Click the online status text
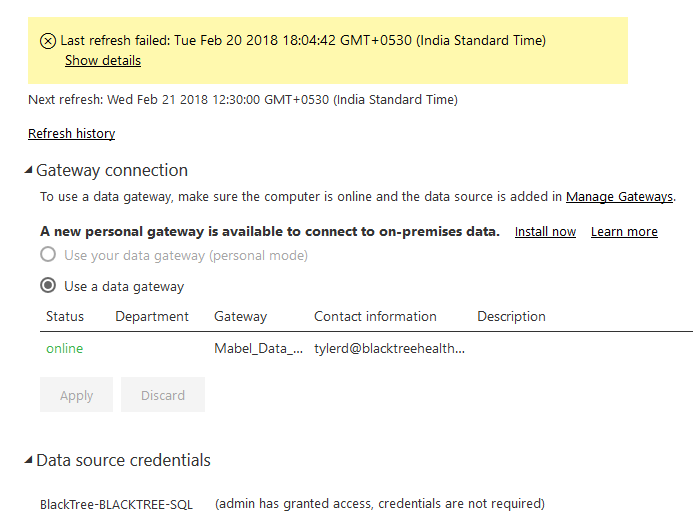The image size is (693, 530). click(65, 348)
